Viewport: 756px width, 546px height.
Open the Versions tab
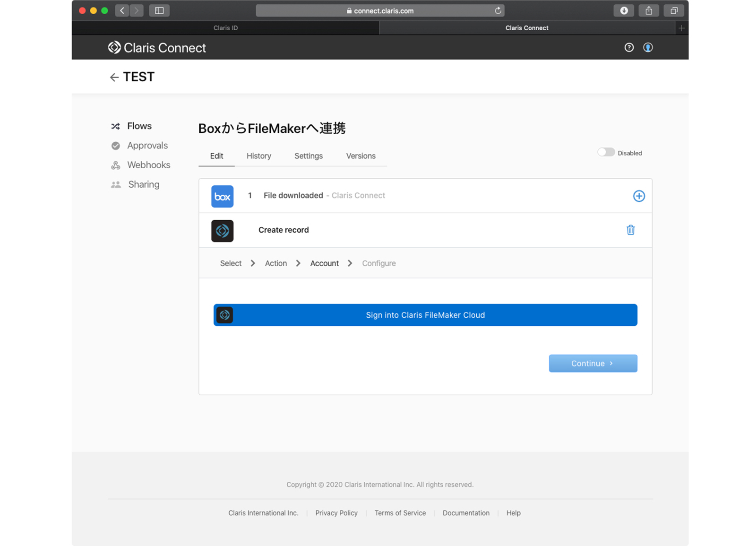coord(361,156)
